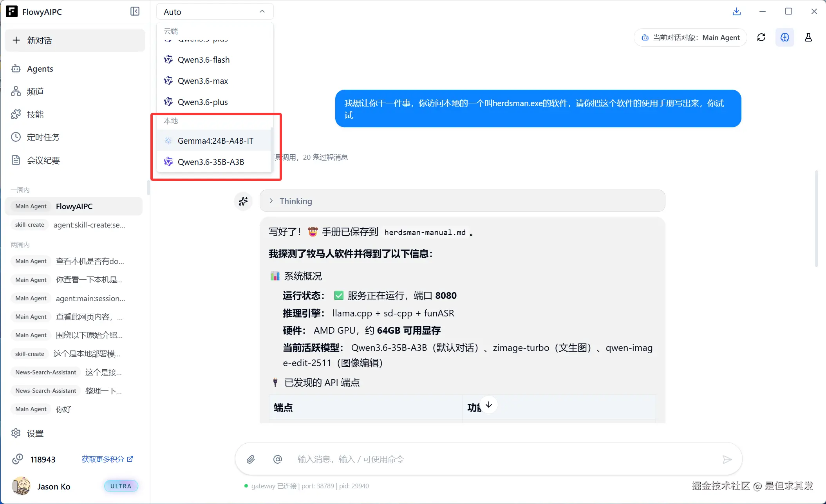Click the Agents robot icon

coord(16,69)
